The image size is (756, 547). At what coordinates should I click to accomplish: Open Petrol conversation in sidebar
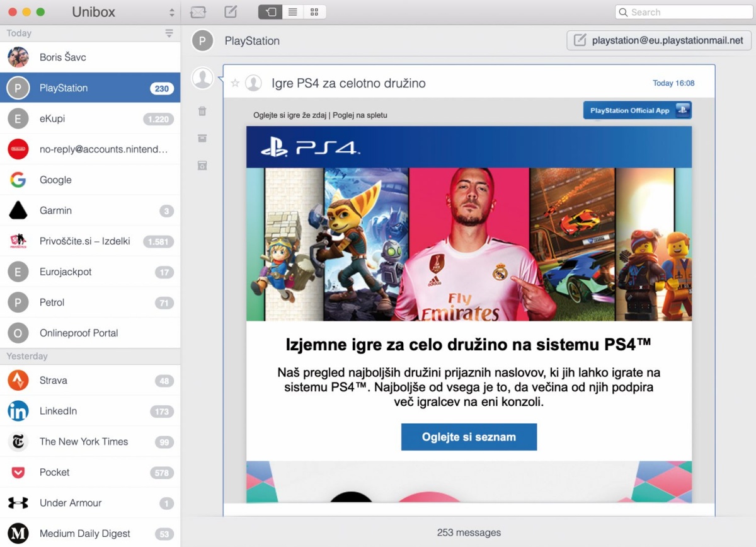pyautogui.click(x=90, y=302)
